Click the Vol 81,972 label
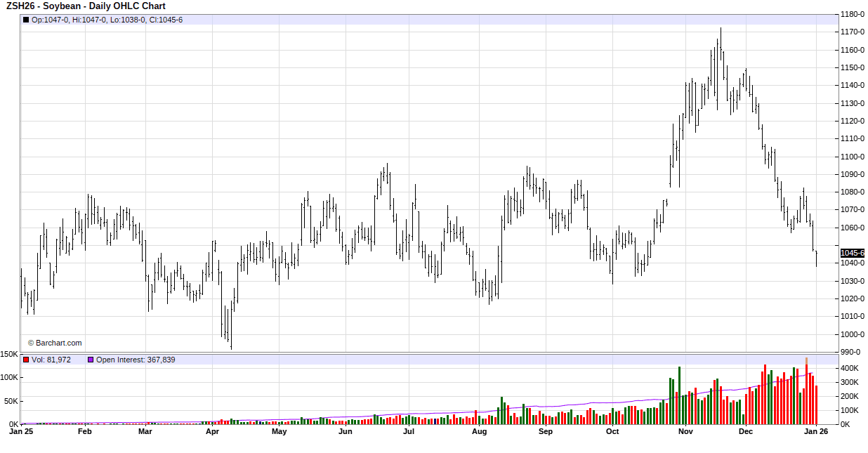 [51, 360]
